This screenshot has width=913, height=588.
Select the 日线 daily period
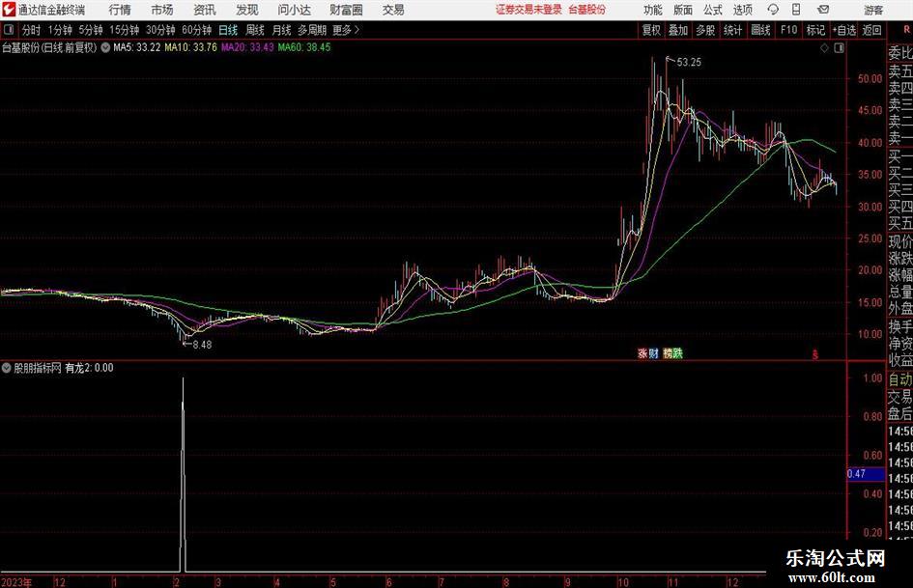click(x=228, y=30)
